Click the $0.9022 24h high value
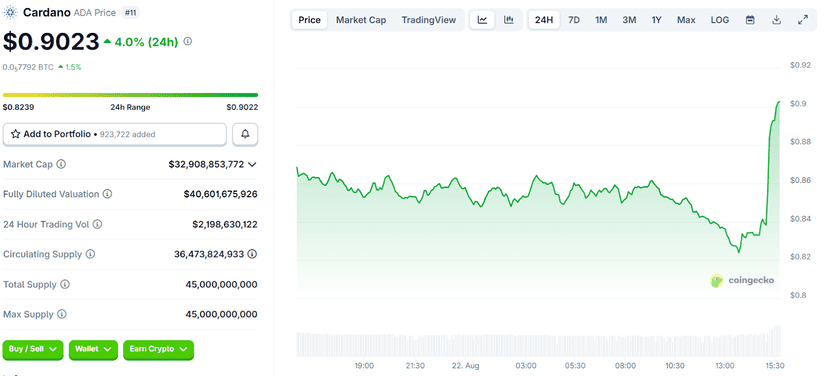824x376 pixels. tap(242, 107)
